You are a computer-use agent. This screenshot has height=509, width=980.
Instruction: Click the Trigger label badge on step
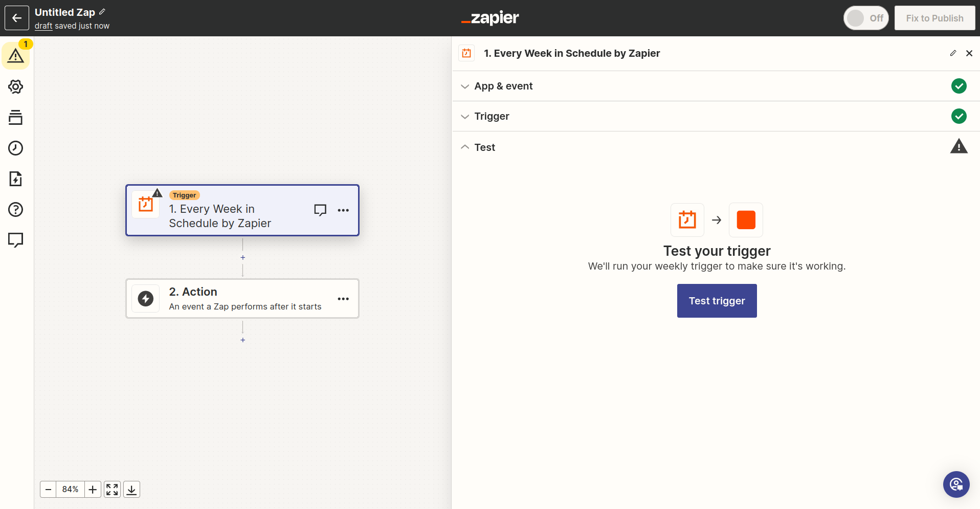(x=185, y=195)
